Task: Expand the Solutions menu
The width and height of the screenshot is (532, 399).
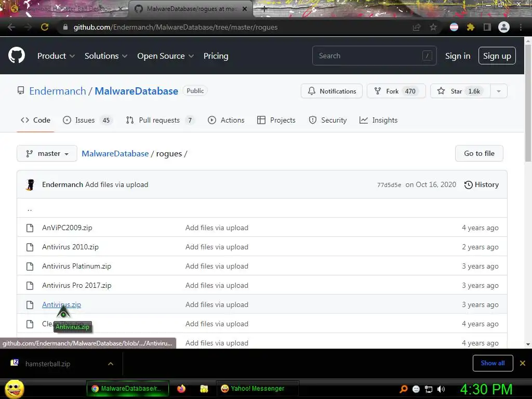Action: point(106,56)
